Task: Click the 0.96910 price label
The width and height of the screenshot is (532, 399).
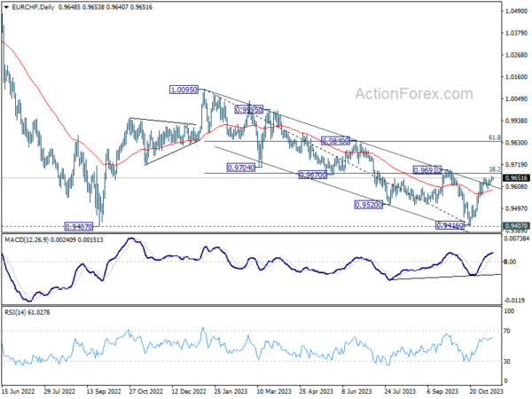Action: (426, 169)
